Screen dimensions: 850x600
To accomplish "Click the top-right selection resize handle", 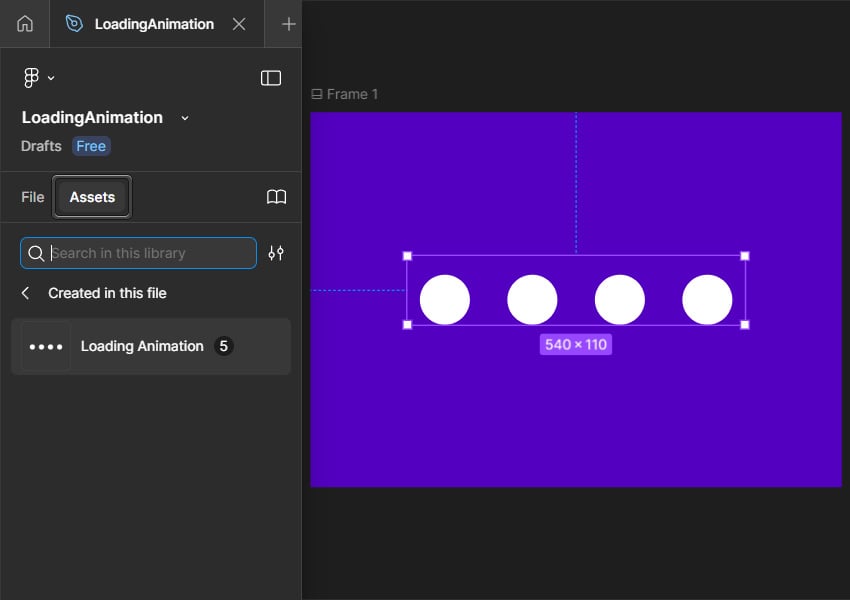I will [x=744, y=256].
